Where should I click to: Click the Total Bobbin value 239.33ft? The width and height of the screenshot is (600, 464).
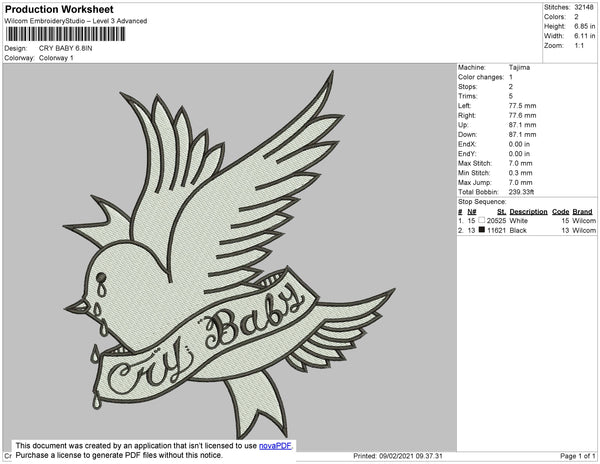click(x=521, y=192)
